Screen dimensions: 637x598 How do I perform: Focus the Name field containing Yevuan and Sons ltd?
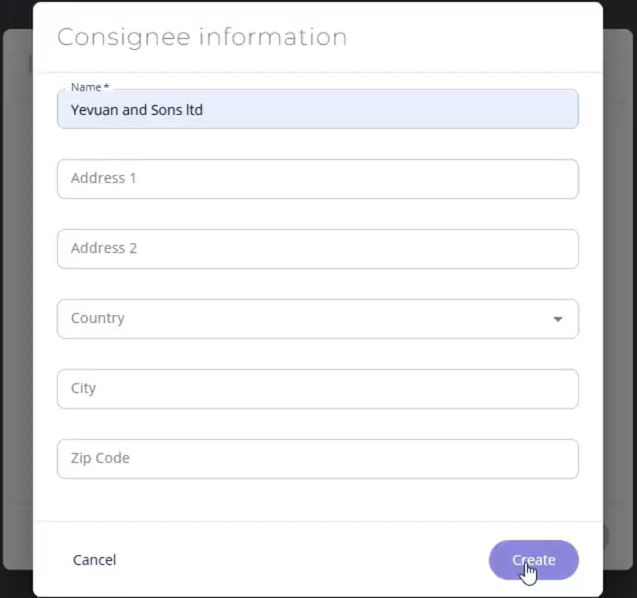pos(318,109)
